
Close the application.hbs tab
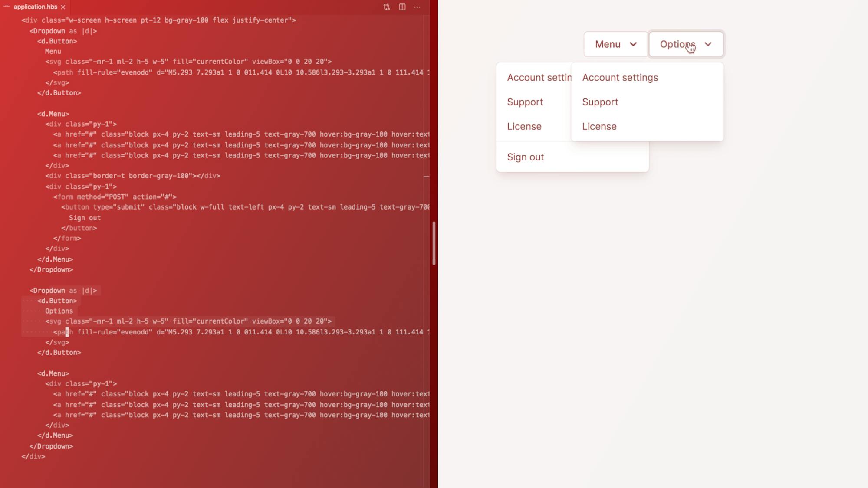pyautogui.click(x=62, y=7)
